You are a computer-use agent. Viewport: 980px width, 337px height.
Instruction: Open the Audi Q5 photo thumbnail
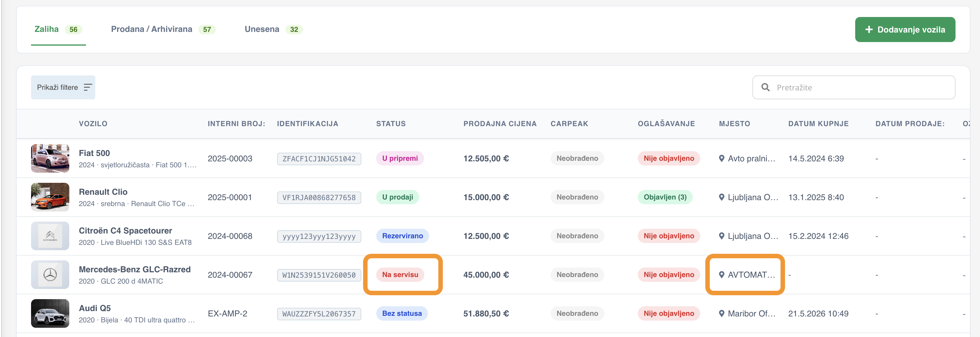[x=50, y=313]
